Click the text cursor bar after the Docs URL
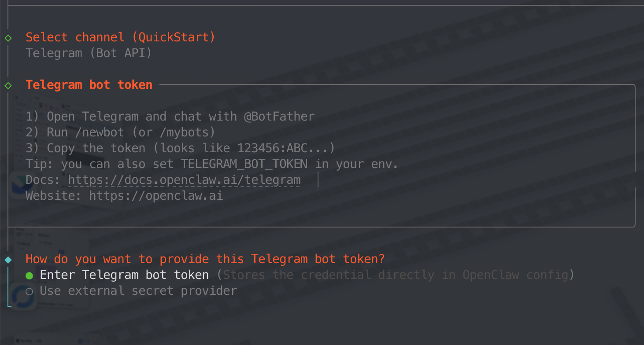 318,180
